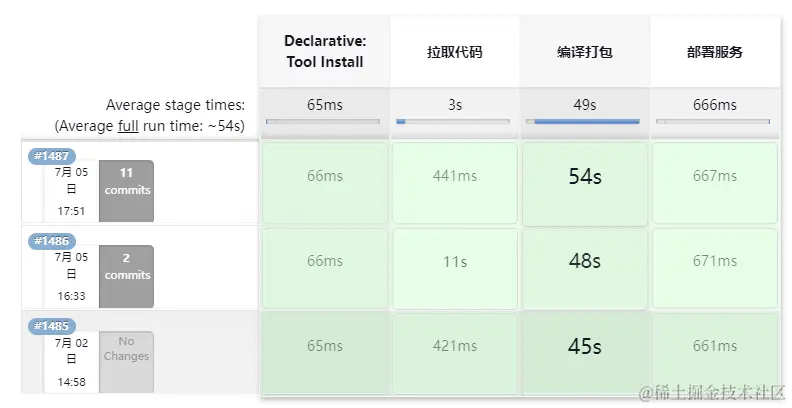Image resolution: width=792 pixels, height=408 pixels.
Task: Select the 11s 拉取代码 cell
Action: click(454, 261)
